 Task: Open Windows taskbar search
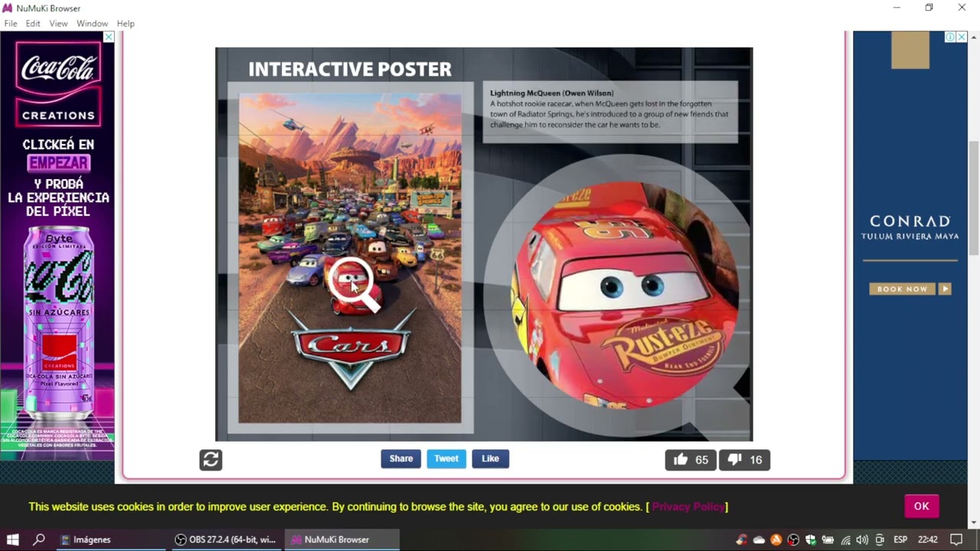39,540
